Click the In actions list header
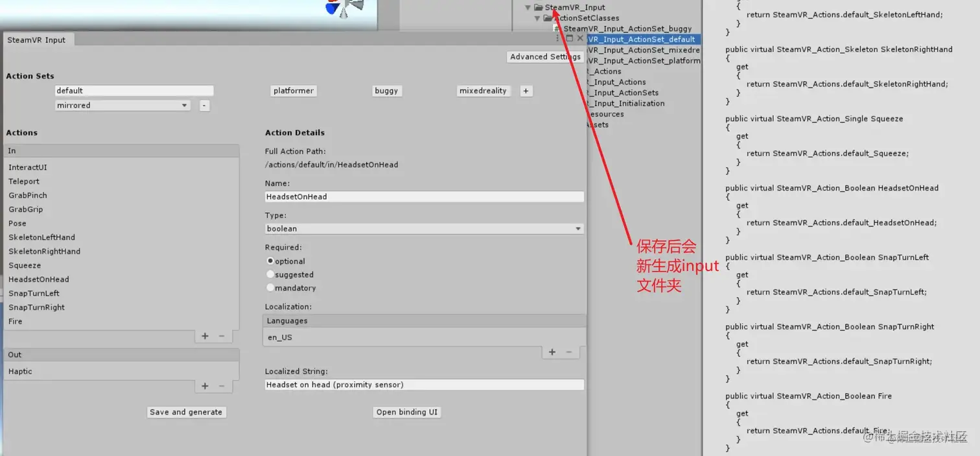 pyautogui.click(x=121, y=150)
